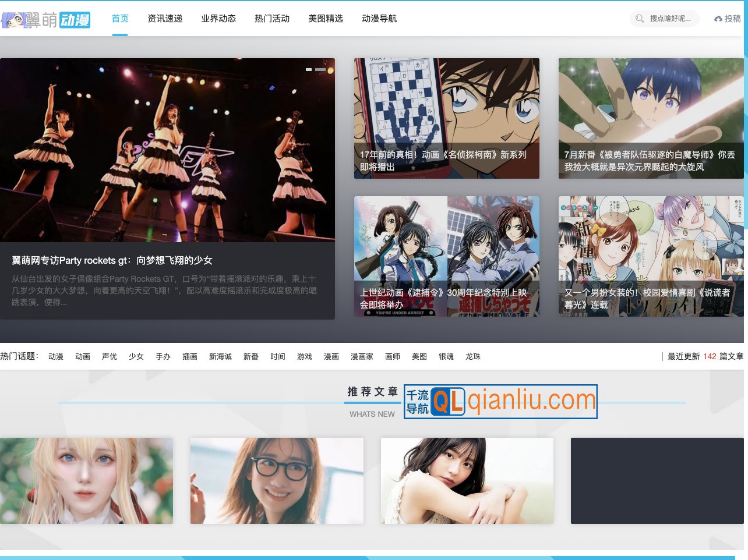Click the 翼萌动漫 site logo
The height and width of the screenshot is (560, 748).
click(x=46, y=20)
